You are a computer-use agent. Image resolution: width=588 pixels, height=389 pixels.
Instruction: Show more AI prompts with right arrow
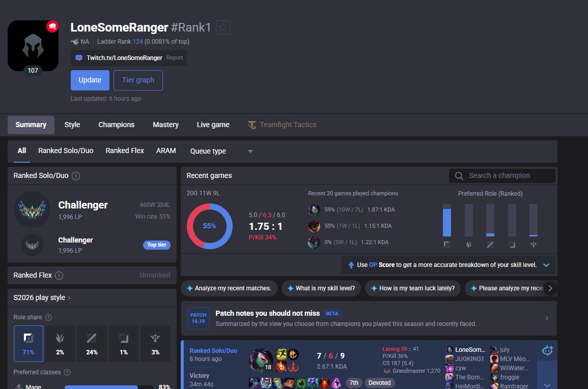(550, 288)
